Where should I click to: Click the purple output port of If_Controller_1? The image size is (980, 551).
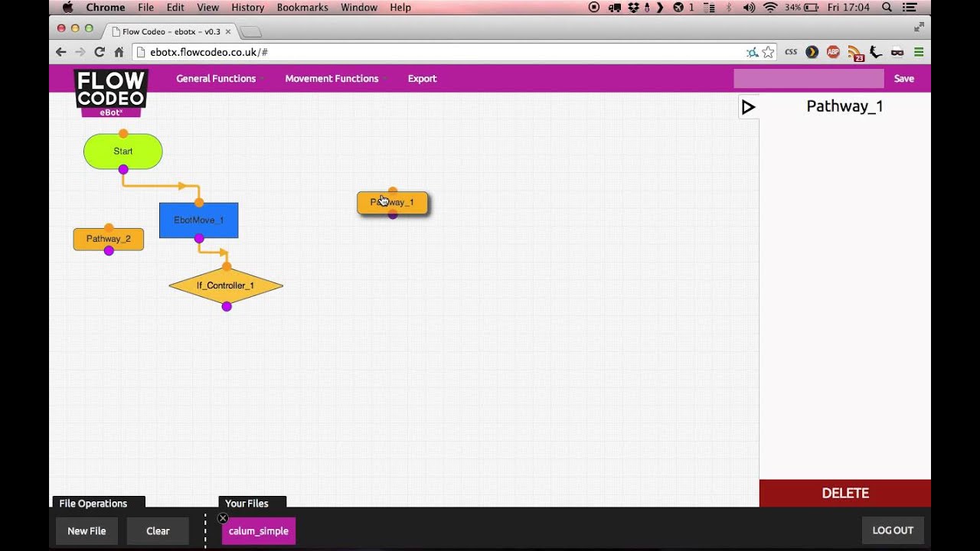pyautogui.click(x=227, y=307)
